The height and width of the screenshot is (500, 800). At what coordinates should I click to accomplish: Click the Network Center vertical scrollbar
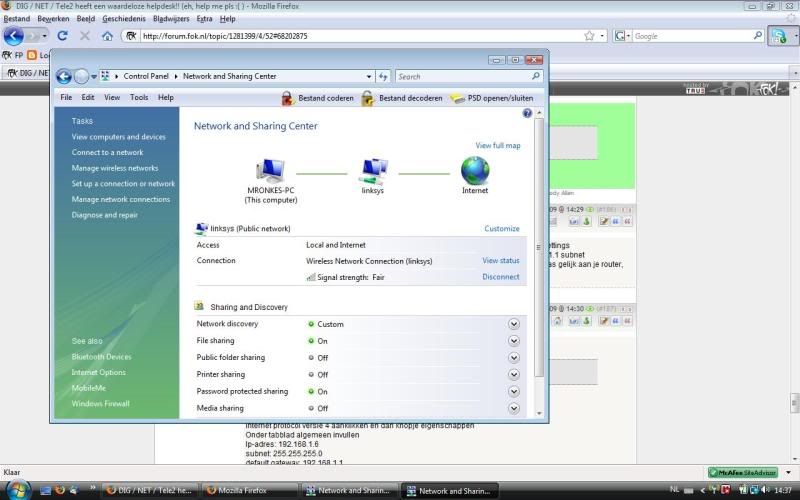(539, 247)
